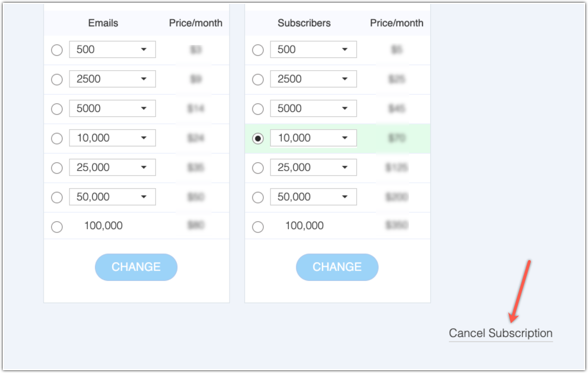The image size is (588, 373).
Task: Pick the 25,000 subscribers radio button
Action: [x=258, y=167]
